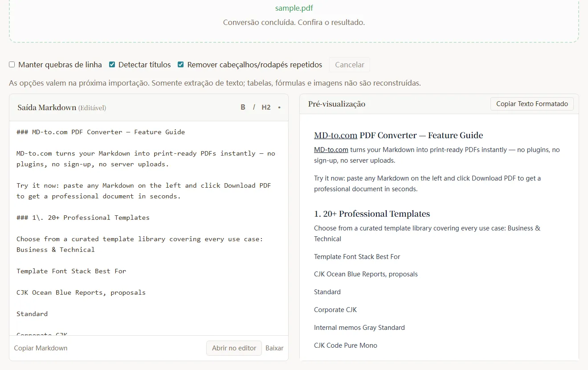Click 'Standard' line in preview pane
Screen dimensions: 588x370
(x=327, y=292)
